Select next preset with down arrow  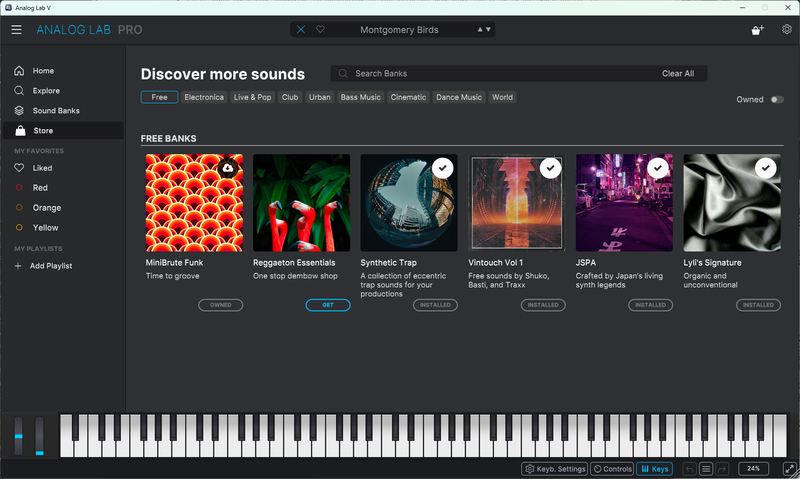[488, 30]
